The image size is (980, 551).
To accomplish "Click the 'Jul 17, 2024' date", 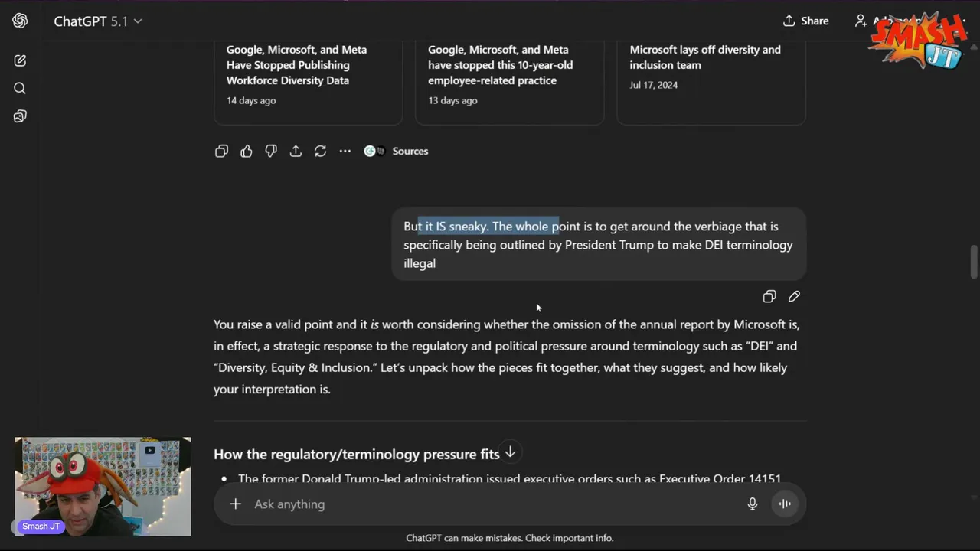I will [x=654, y=85].
